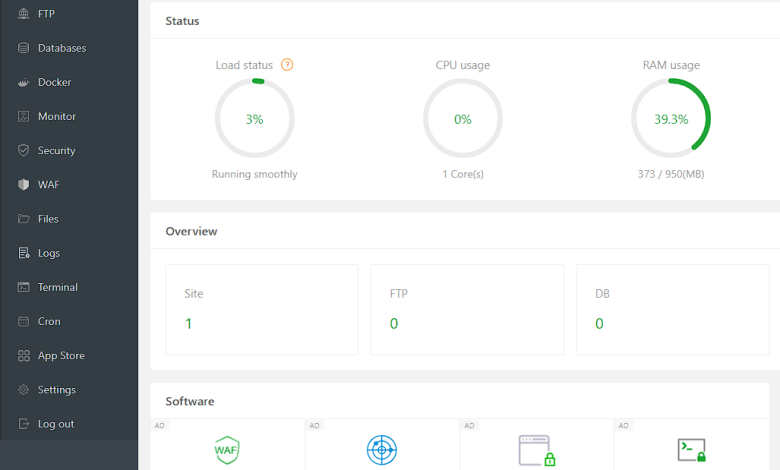Click the Software section heading
The height and width of the screenshot is (470, 780).
(x=190, y=401)
